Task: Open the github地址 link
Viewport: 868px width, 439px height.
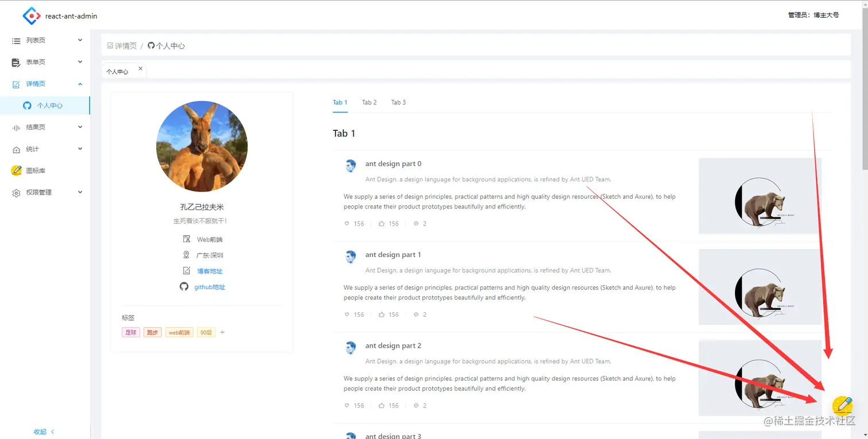Action: [x=210, y=287]
